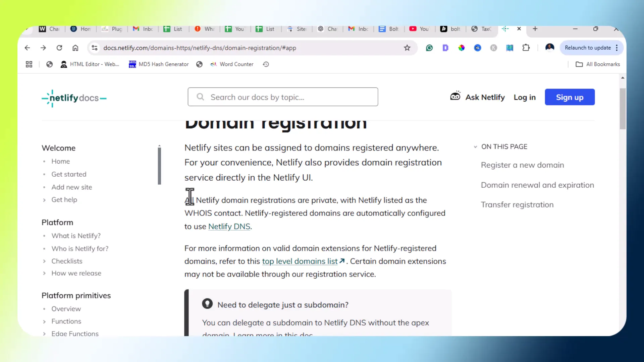Expand How we release section
The image size is (644, 362).
tap(76, 273)
